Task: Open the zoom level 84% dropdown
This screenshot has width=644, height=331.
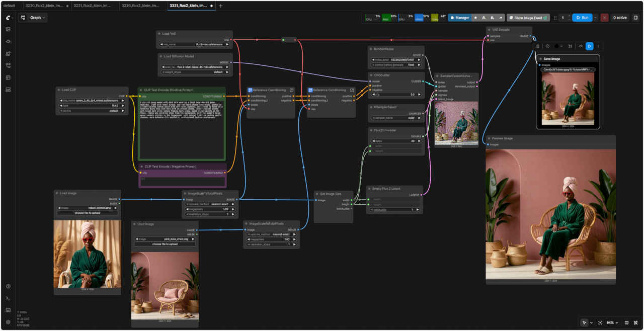Action: tap(612, 322)
